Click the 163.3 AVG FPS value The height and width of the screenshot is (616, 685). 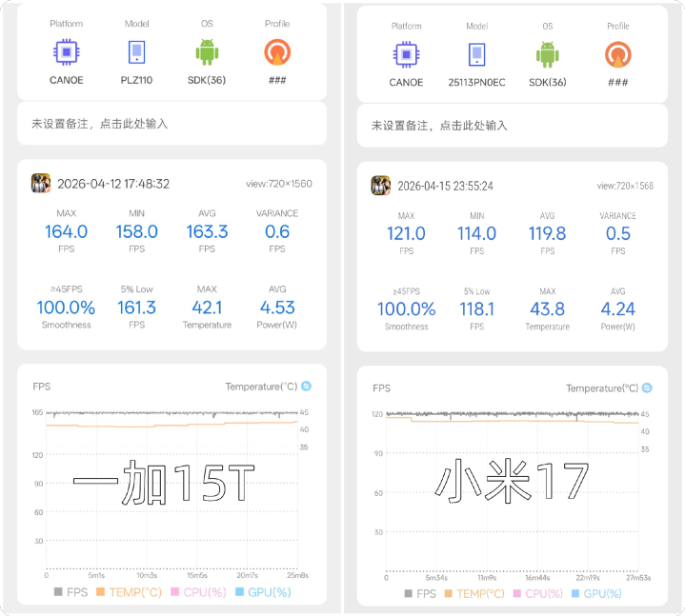point(207,231)
